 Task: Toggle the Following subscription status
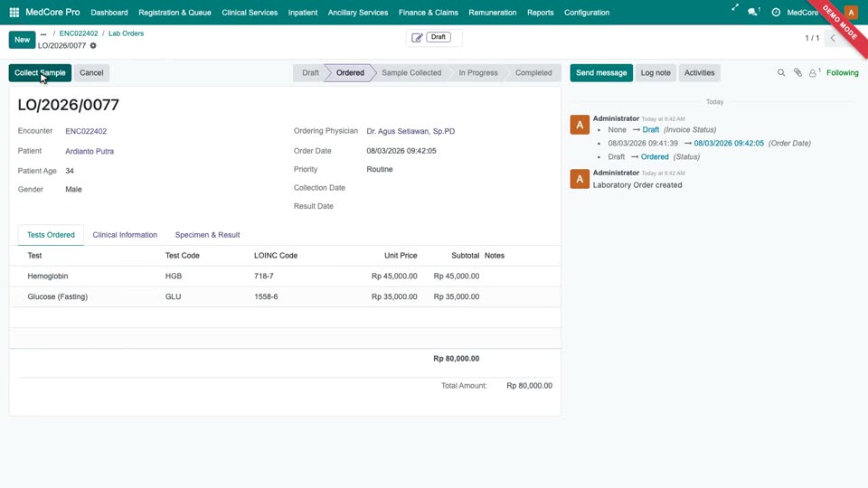842,72
